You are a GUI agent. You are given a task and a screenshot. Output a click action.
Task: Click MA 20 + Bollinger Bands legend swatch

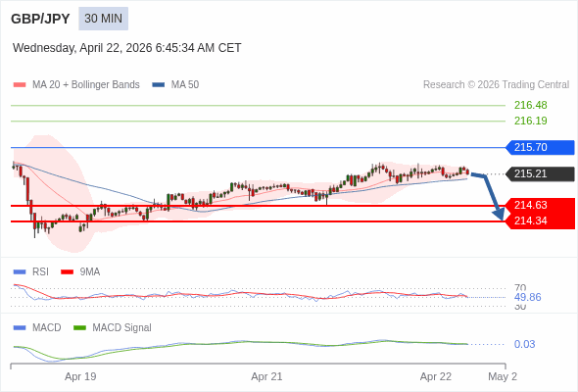click(x=20, y=85)
